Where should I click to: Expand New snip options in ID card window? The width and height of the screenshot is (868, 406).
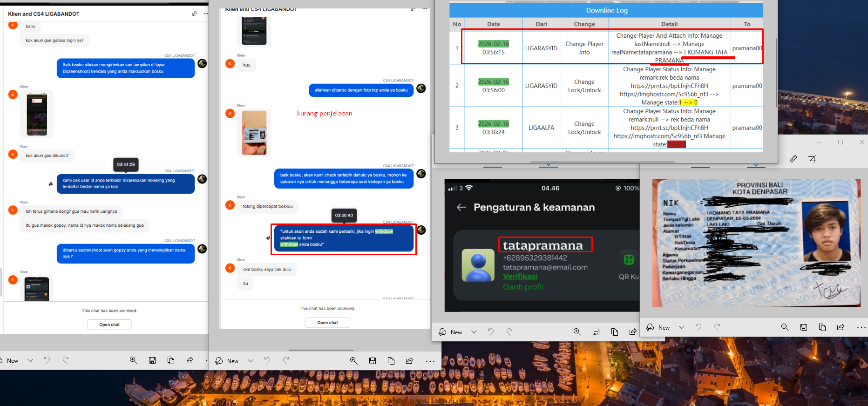click(682, 327)
